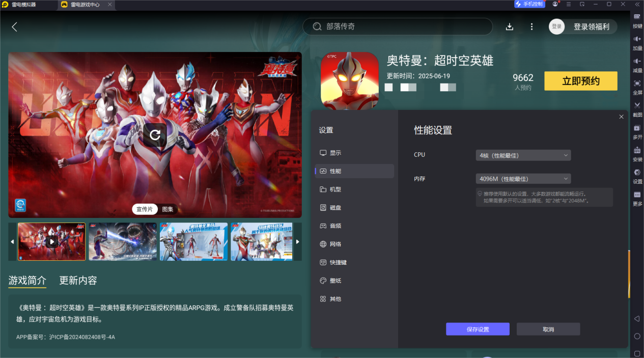Click the APP备案号 ICP number text

pyautogui.click(x=66, y=337)
